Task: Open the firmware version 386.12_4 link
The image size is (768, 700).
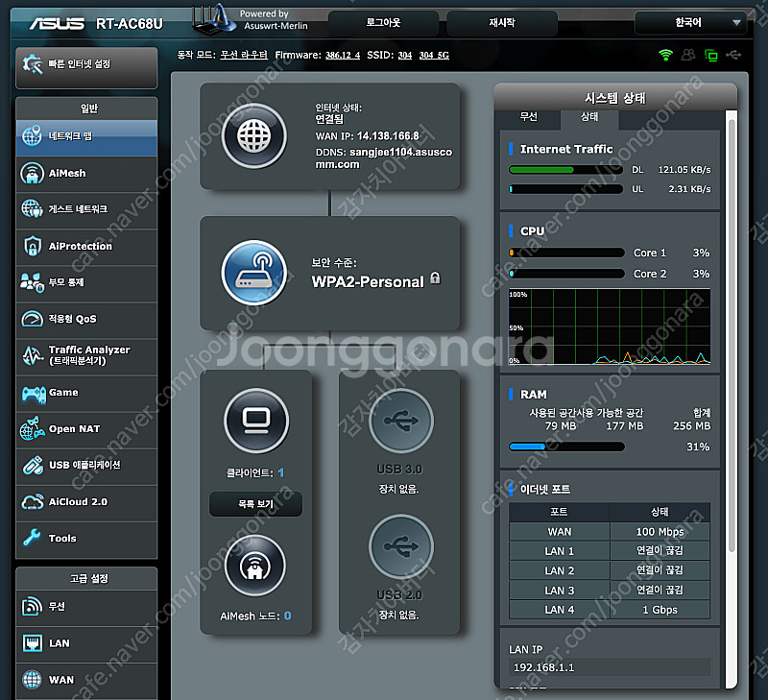Action: pos(343,56)
